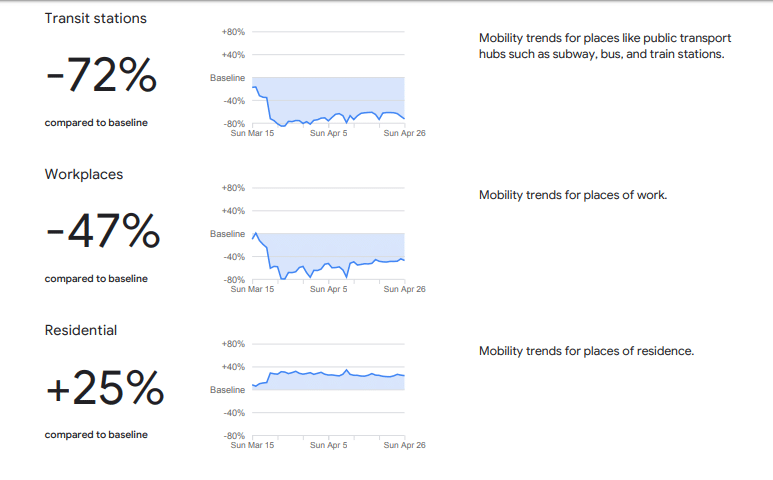The height and width of the screenshot is (480, 773).
Task: Click the -40% axis label on residential chart
Action: pyautogui.click(x=234, y=413)
